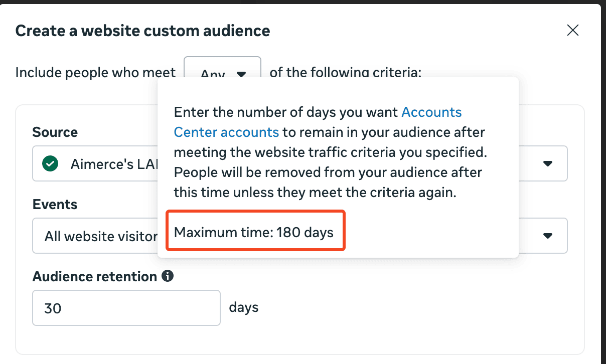Click the highlighted 'Maximum time: 180 days' text
This screenshot has height=364, width=606.
[254, 232]
